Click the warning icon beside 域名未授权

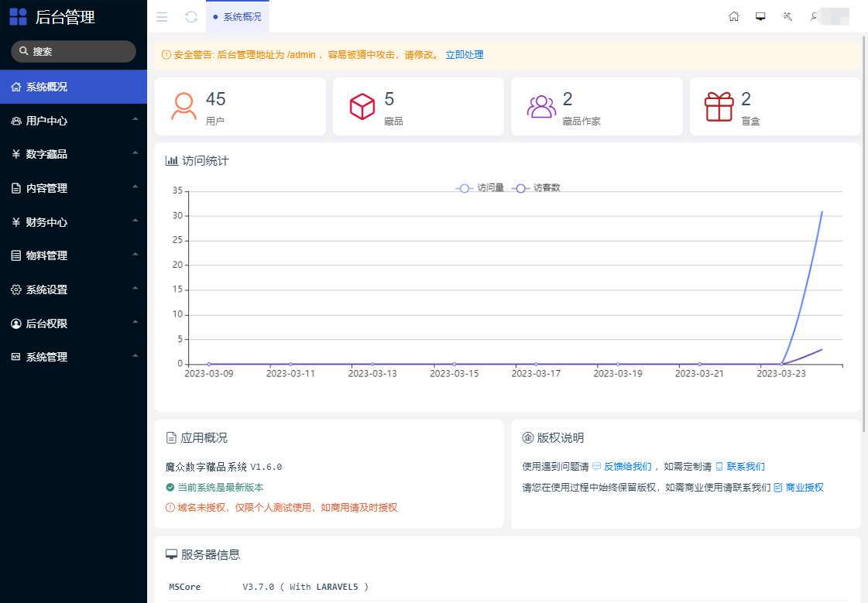tap(170, 507)
